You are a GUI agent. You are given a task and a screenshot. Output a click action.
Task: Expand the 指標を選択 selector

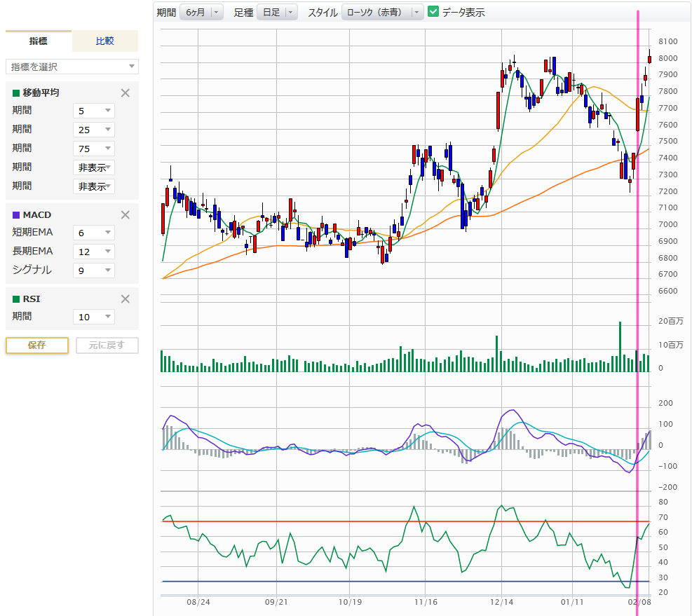tap(72, 67)
